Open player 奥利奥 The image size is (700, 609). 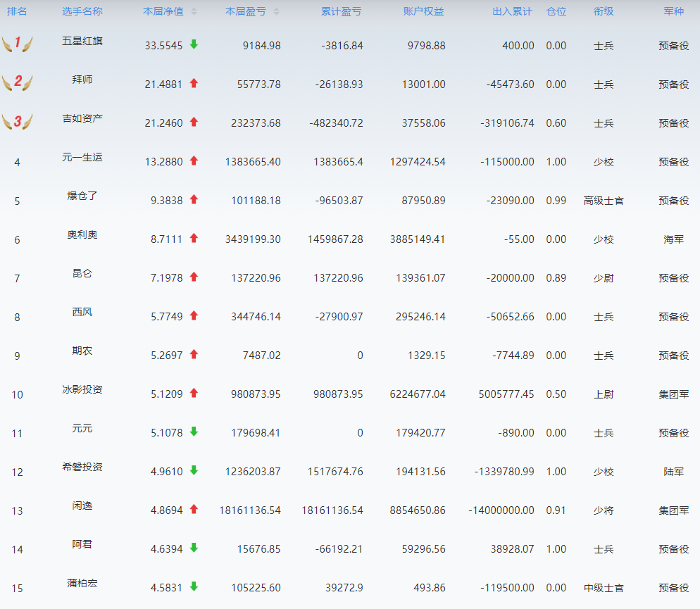[x=82, y=234]
